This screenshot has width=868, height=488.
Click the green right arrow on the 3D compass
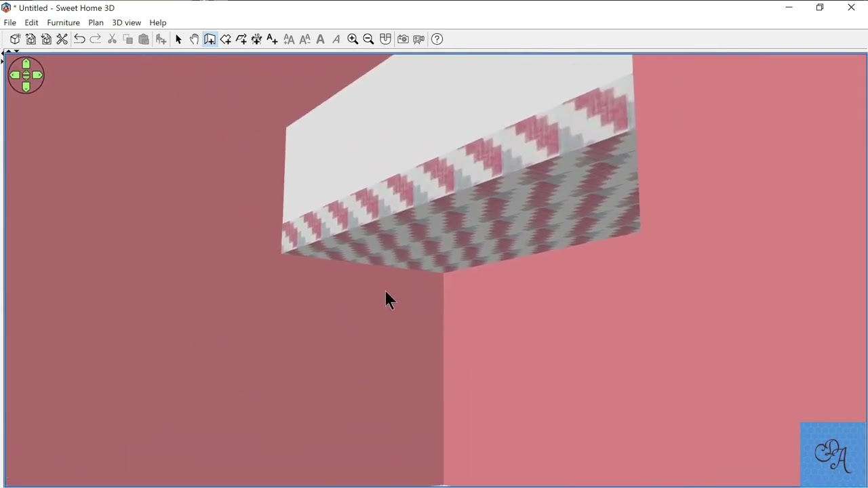(37, 75)
